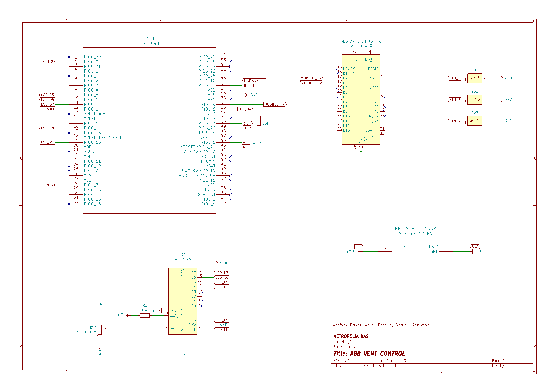The image size is (555, 392).
Task: Click GND symbol next to SW3
Action: coord(502,121)
